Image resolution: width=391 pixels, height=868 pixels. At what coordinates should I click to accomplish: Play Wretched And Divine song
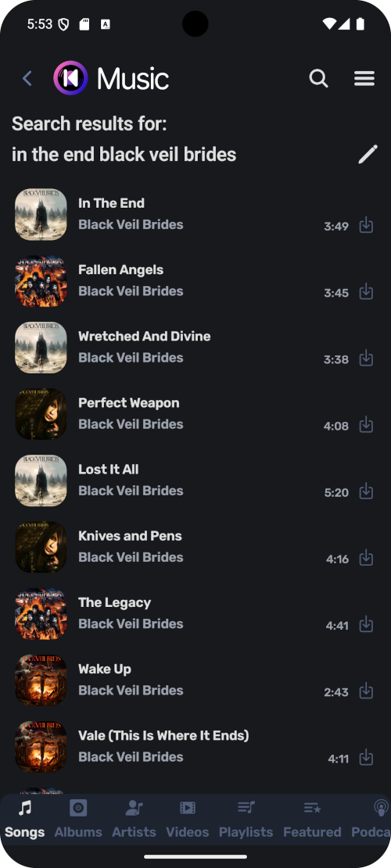pyautogui.click(x=195, y=348)
